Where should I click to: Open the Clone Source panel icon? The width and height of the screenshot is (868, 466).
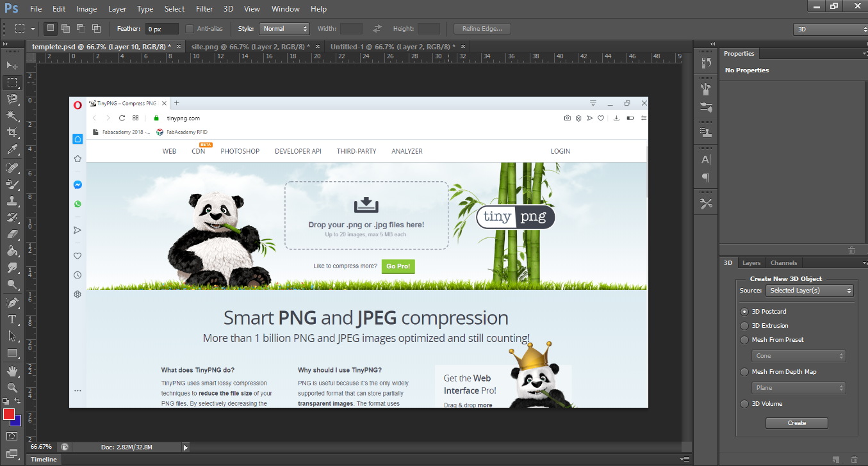click(707, 133)
